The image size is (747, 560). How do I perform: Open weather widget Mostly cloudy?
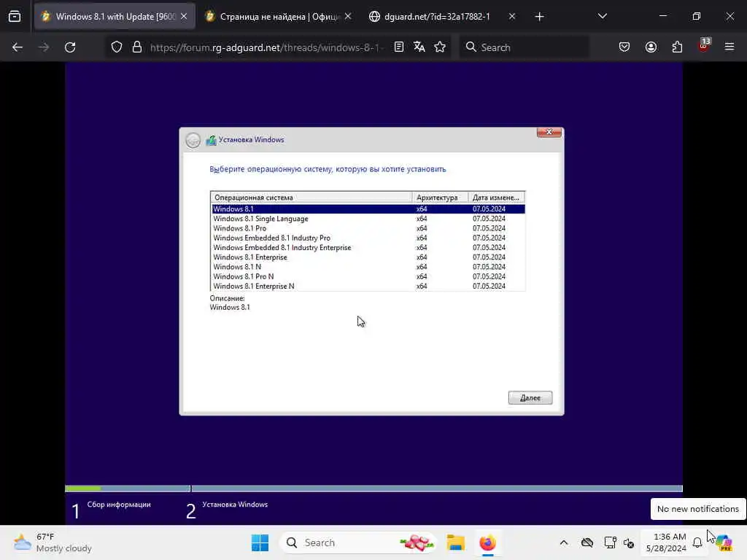pos(53,542)
